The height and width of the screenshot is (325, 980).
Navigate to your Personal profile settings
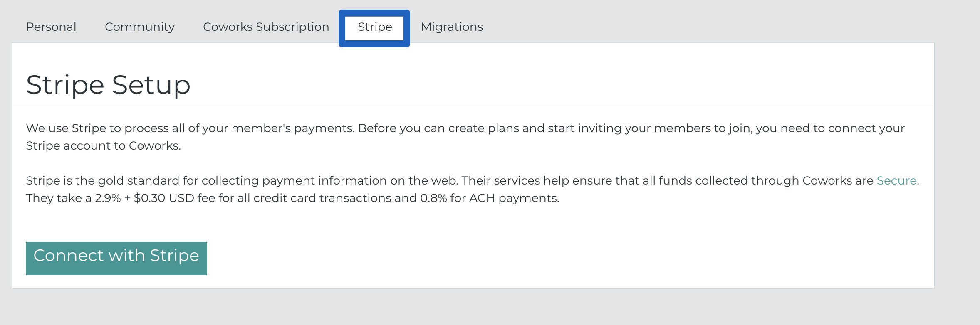pos(51,27)
